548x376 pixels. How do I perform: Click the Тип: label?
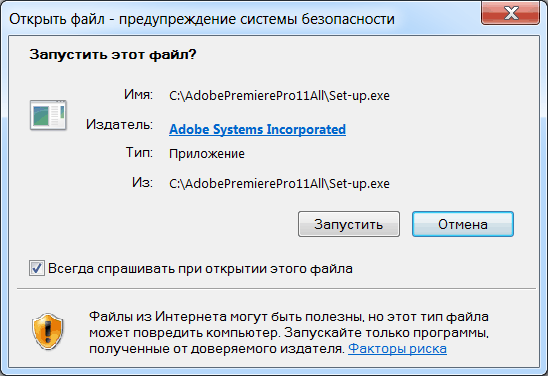coord(139,153)
